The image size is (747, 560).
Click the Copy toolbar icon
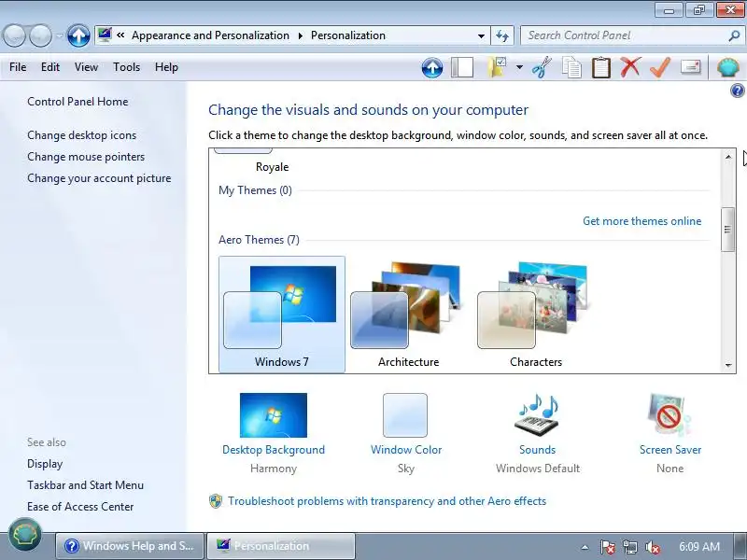pyautogui.click(x=571, y=67)
